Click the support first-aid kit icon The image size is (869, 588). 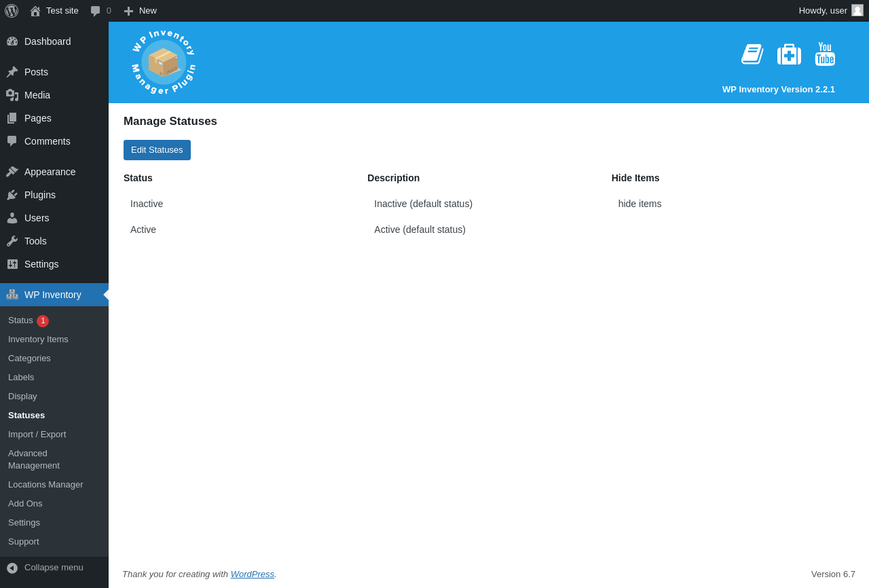(789, 54)
